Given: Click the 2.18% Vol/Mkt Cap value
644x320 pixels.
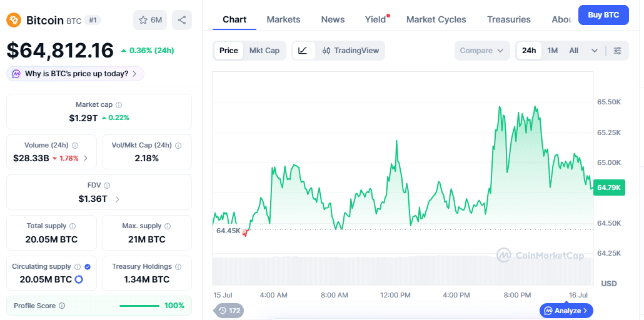Looking at the screenshot, I should pyautogui.click(x=147, y=158).
